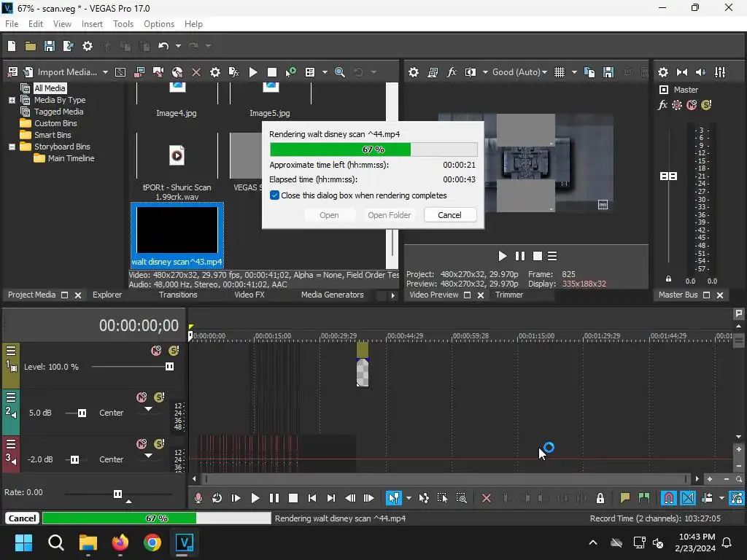The height and width of the screenshot is (560, 747).
Task: Open the Tools menu
Action: 123,24
